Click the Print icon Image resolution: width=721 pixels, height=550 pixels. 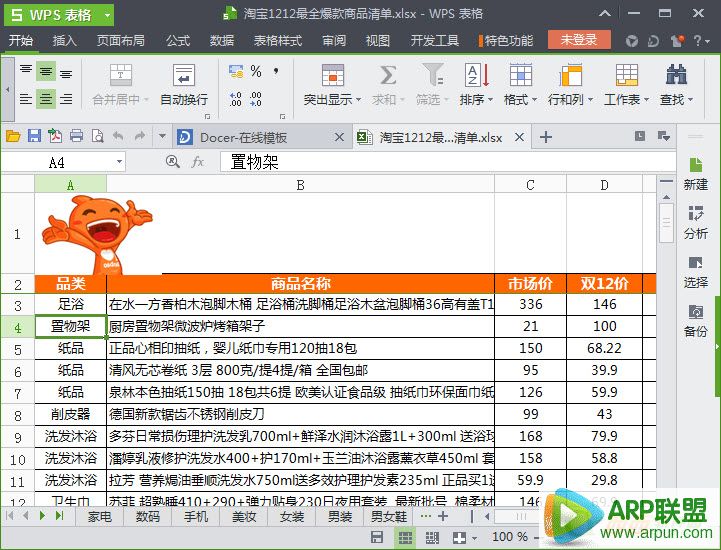pyautogui.click(x=76, y=136)
